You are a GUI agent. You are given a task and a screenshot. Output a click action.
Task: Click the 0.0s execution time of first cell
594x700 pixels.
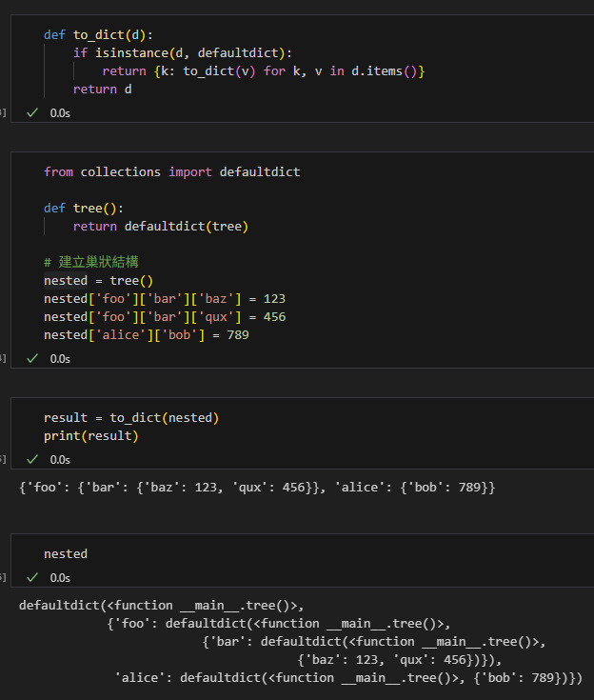pyautogui.click(x=60, y=113)
